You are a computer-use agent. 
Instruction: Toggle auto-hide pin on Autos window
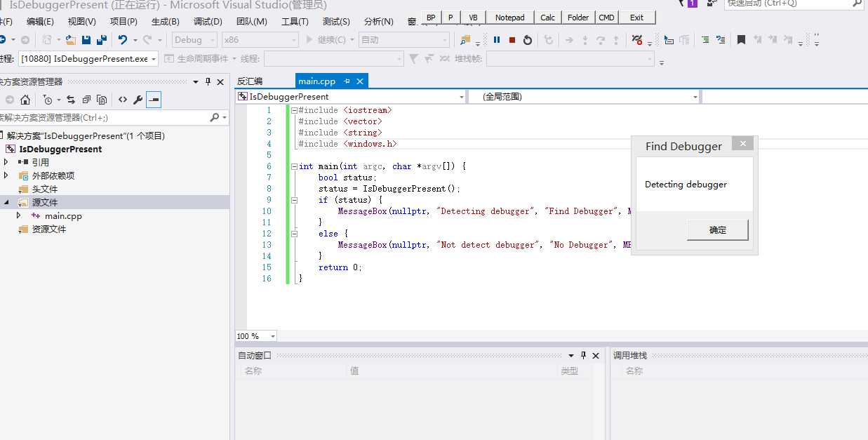[583, 356]
